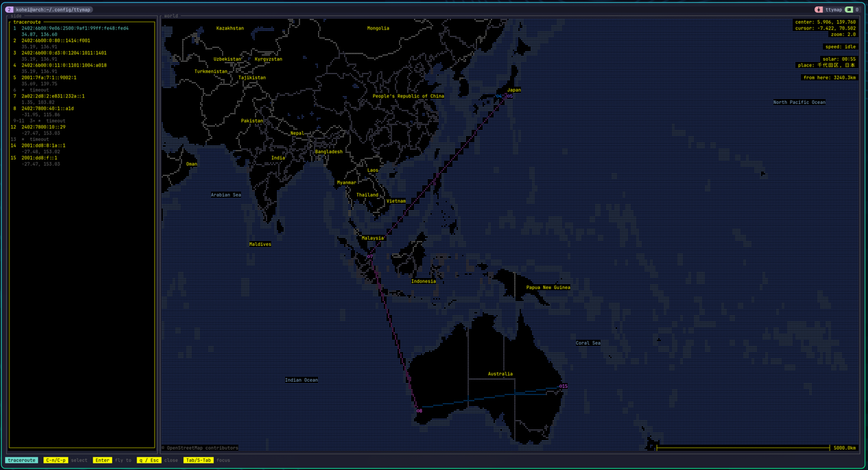Click the Maldives map label
The width and height of the screenshot is (868, 470).
[x=260, y=244]
